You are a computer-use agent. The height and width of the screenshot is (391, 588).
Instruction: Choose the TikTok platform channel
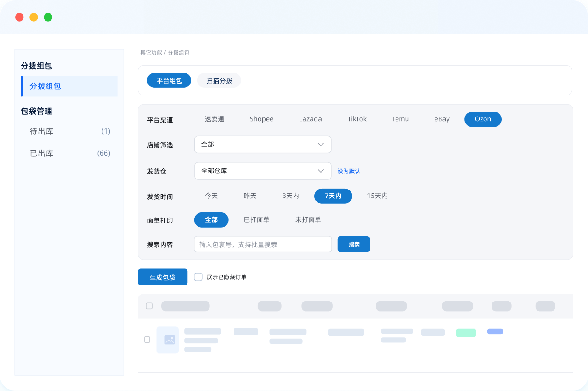(357, 119)
